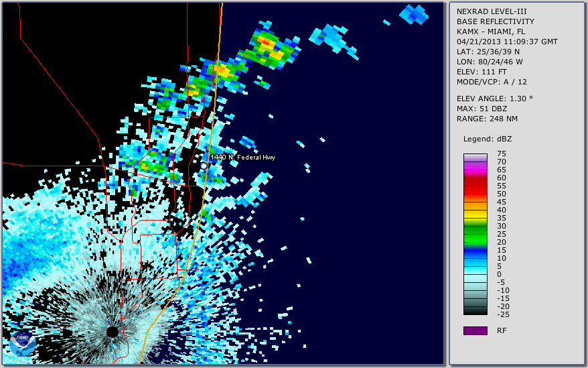The width and height of the screenshot is (588, 368).
Task: Select the 'NEXRAD LEVEL-III' heading text
Action: click(x=492, y=11)
